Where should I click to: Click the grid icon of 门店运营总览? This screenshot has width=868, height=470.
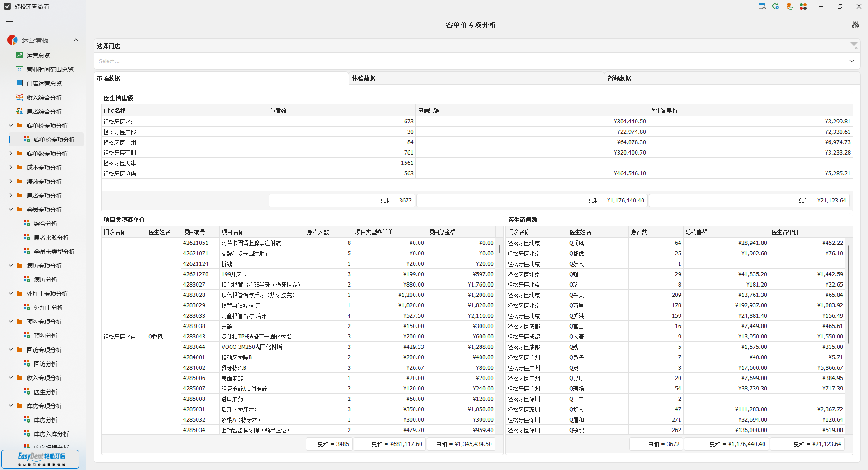19,83
